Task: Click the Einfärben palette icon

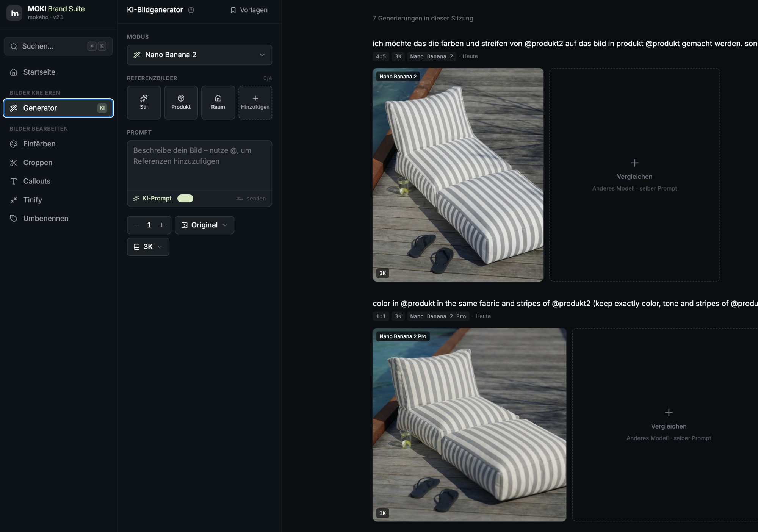Action: point(14,144)
